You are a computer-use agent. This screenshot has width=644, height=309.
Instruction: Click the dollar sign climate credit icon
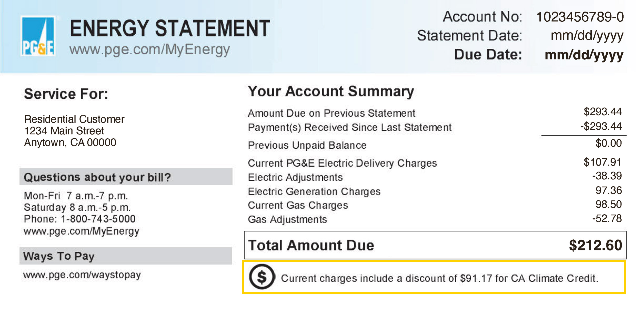(x=262, y=277)
